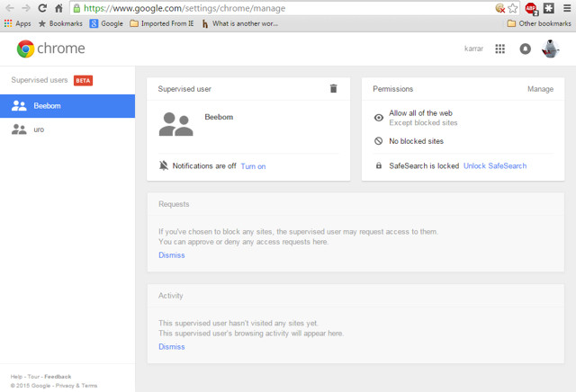This screenshot has height=392, width=576.
Task: Open the Apps shortcut in bookmarks bar
Action: click(17, 23)
